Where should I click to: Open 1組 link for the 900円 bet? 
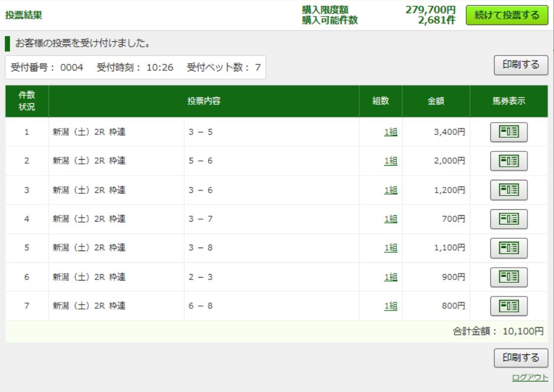[390, 277]
